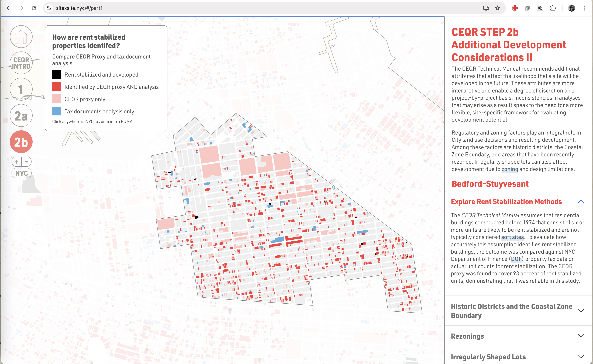The height and width of the screenshot is (364, 593).
Task: Jump to step 2a circle
Action: pyautogui.click(x=21, y=116)
